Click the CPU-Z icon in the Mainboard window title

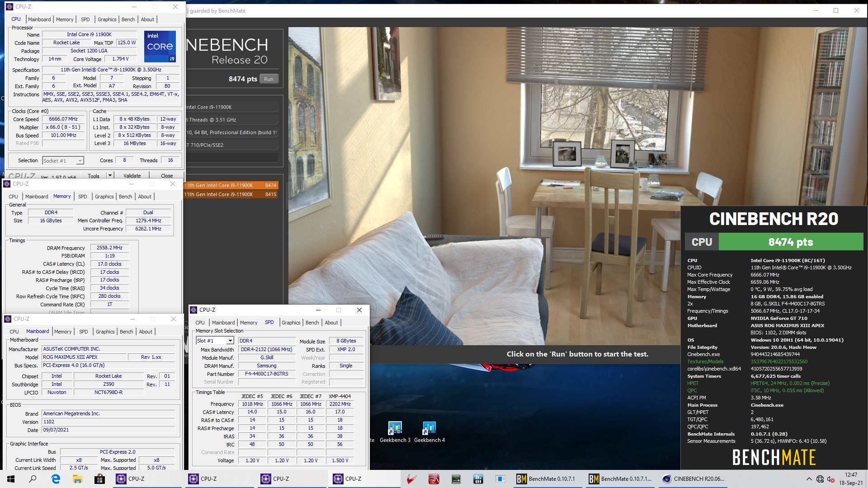pos(8,319)
